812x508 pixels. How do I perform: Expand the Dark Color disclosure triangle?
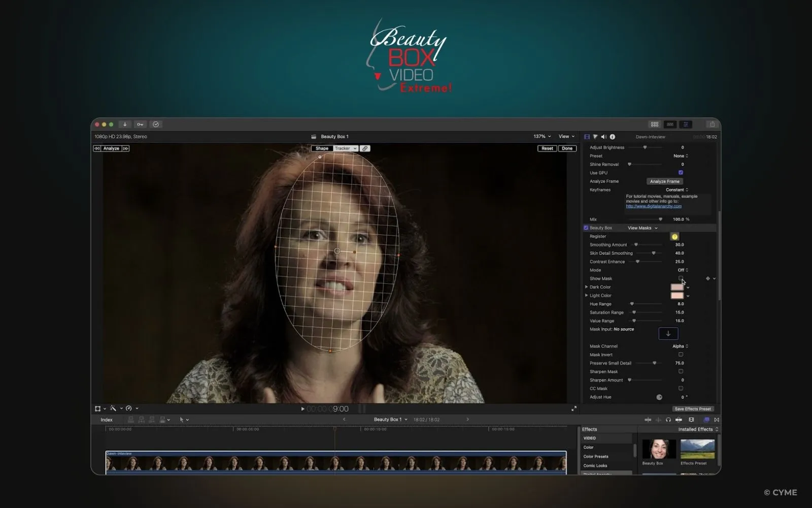(x=586, y=287)
